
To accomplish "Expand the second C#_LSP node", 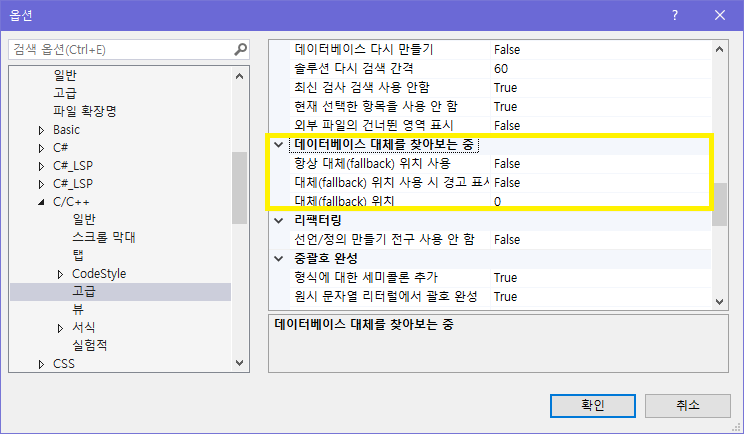I will pos(41,185).
